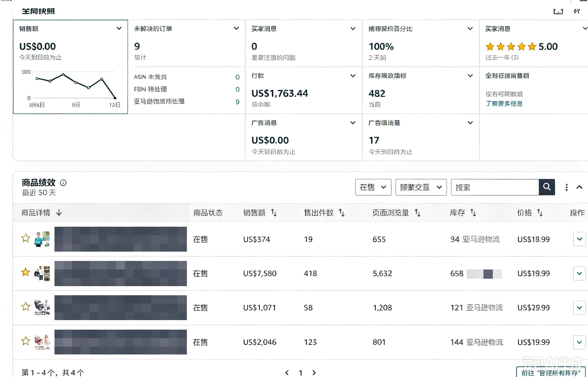588x377 pixels.
Task: Open the 频繁交互 sort dropdown
Action: click(x=421, y=187)
